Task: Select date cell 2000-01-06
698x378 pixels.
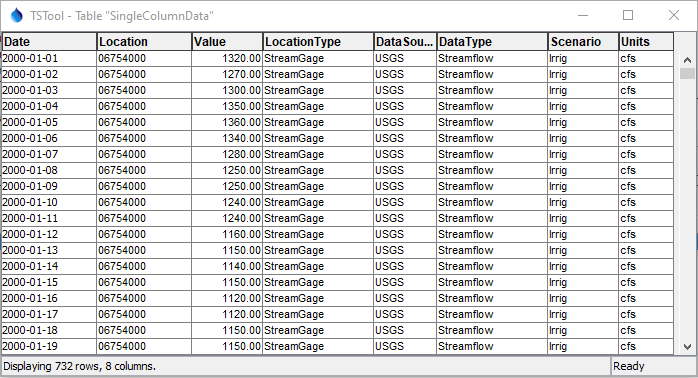Action: pyautogui.click(x=49, y=138)
